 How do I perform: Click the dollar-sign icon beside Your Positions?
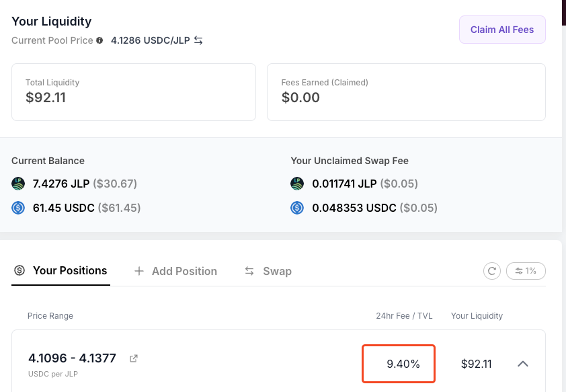(x=19, y=270)
